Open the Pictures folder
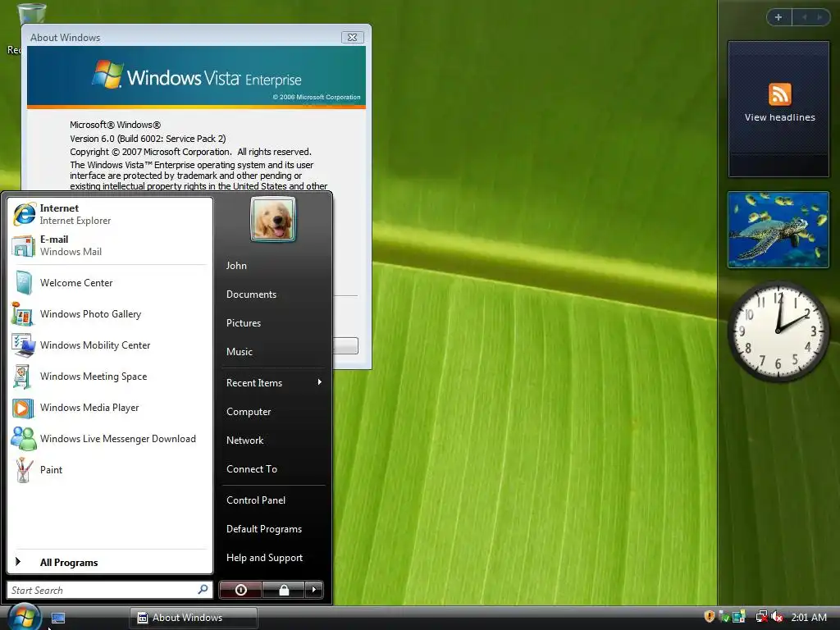Image resolution: width=840 pixels, height=630 pixels. pyautogui.click(x=273, y=323)
